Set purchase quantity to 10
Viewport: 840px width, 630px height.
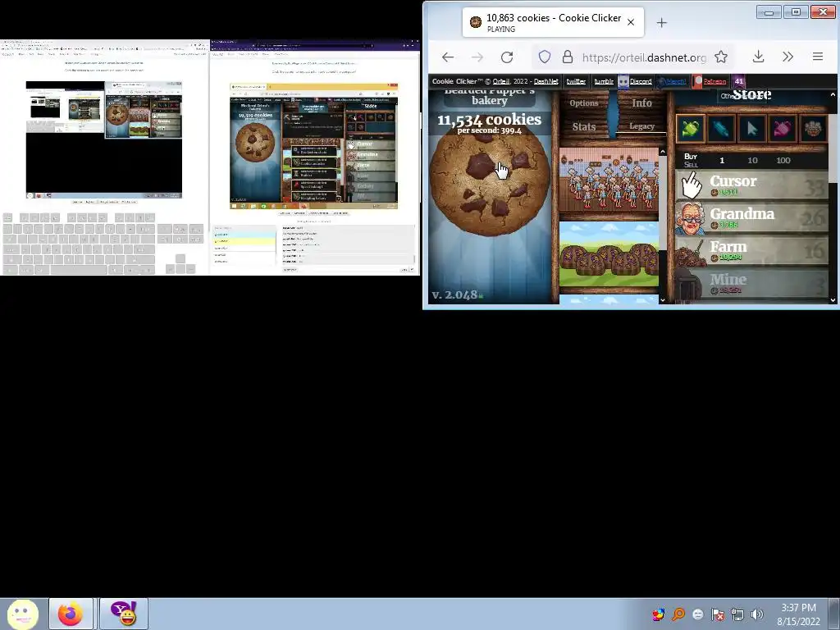(752, 160)
